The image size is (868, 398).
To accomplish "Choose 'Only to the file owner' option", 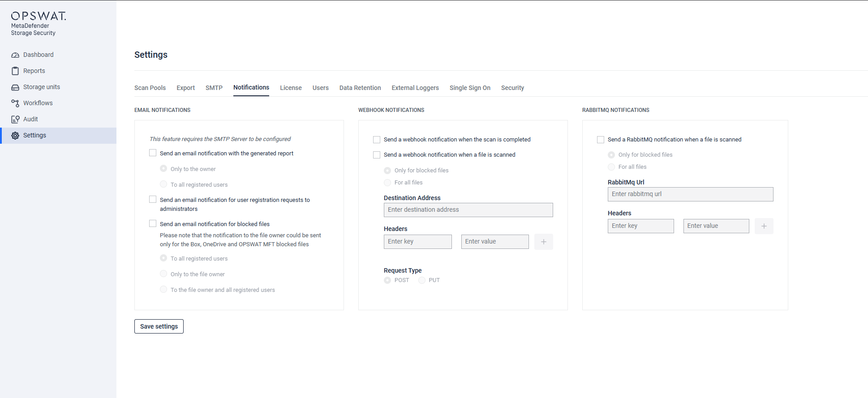I will (x=163, y=274).
